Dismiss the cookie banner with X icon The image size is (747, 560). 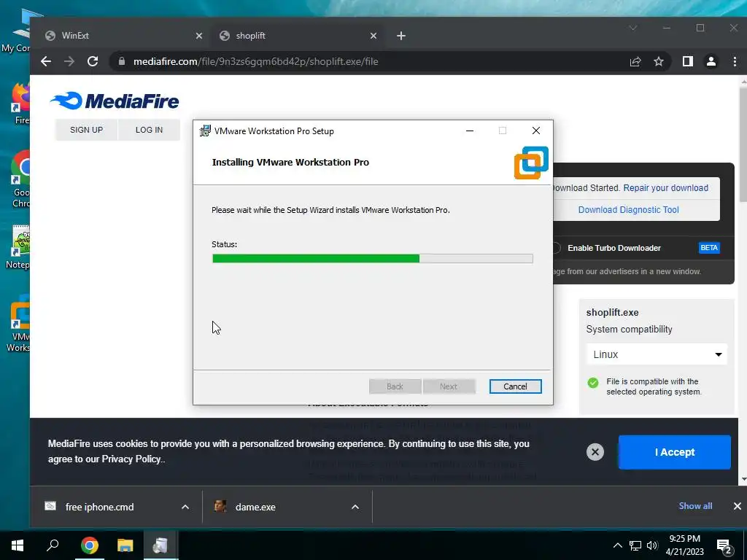click(x=595, y=452)
